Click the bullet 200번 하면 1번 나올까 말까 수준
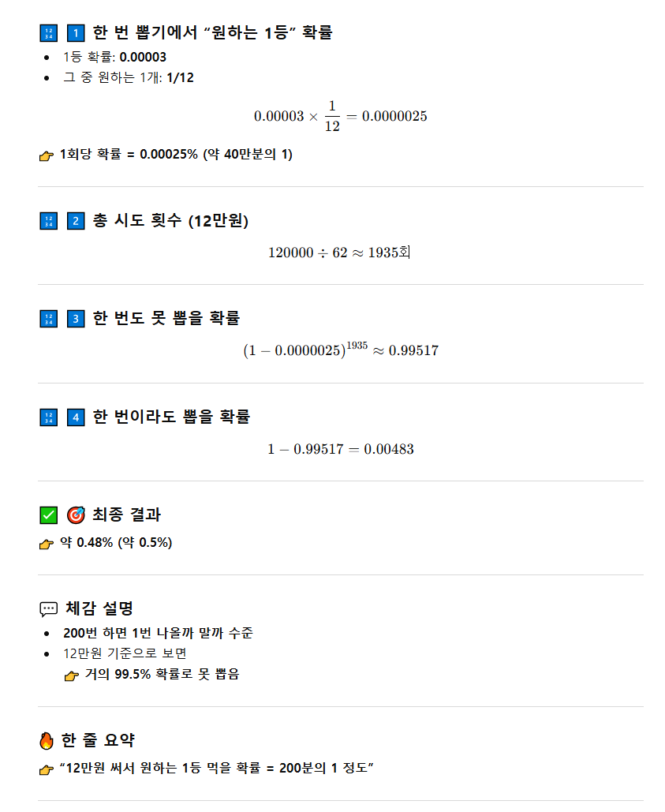 (x=158, y=633)
